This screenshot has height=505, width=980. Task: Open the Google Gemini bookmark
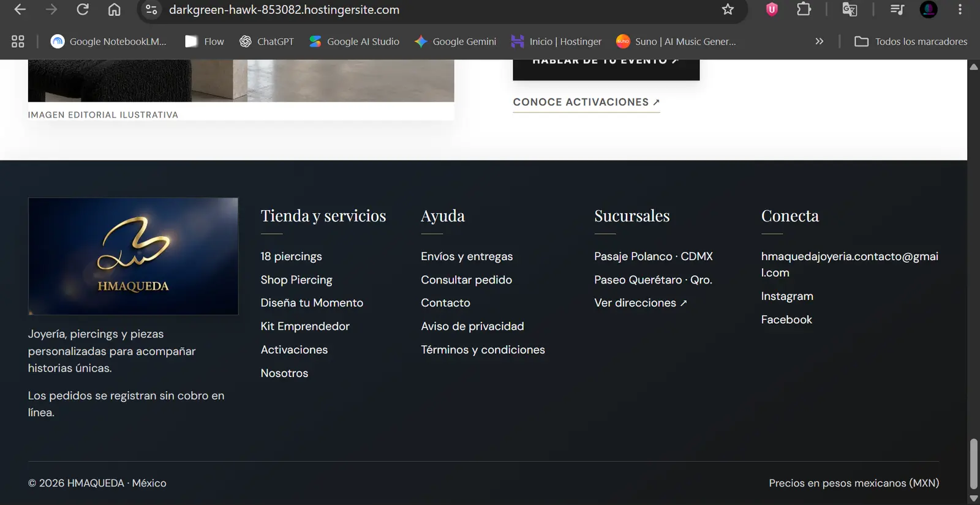click(455, 41)
